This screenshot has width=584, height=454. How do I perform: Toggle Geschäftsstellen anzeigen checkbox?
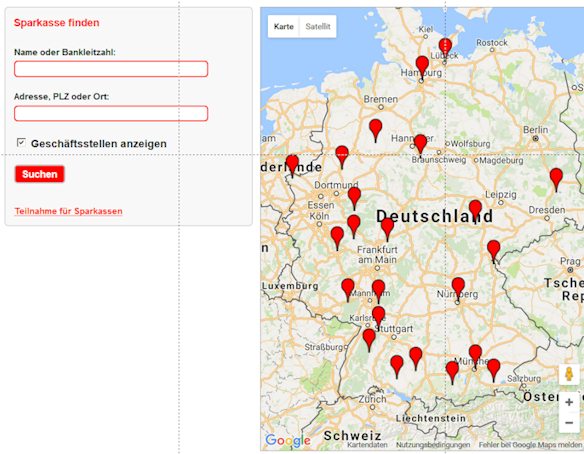[21, 142]
